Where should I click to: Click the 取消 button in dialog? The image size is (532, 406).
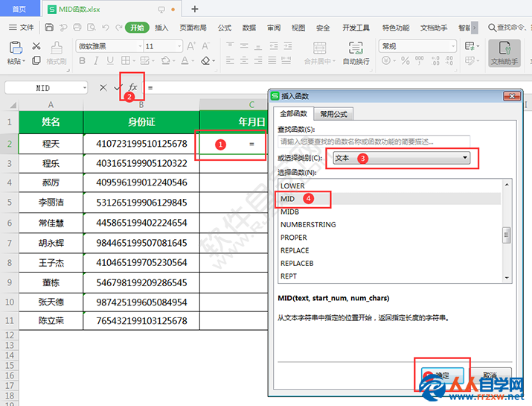(490, 375)
